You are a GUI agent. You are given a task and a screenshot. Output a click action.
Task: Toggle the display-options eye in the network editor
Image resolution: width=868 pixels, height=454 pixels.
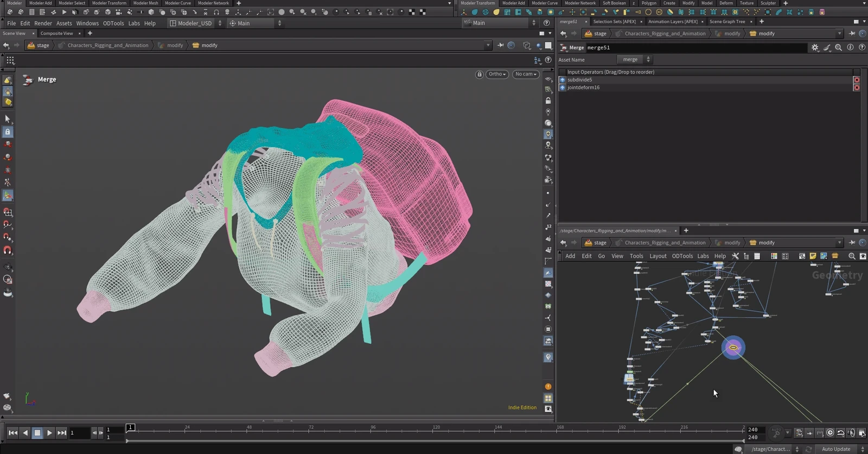click(x=863, y=256)
